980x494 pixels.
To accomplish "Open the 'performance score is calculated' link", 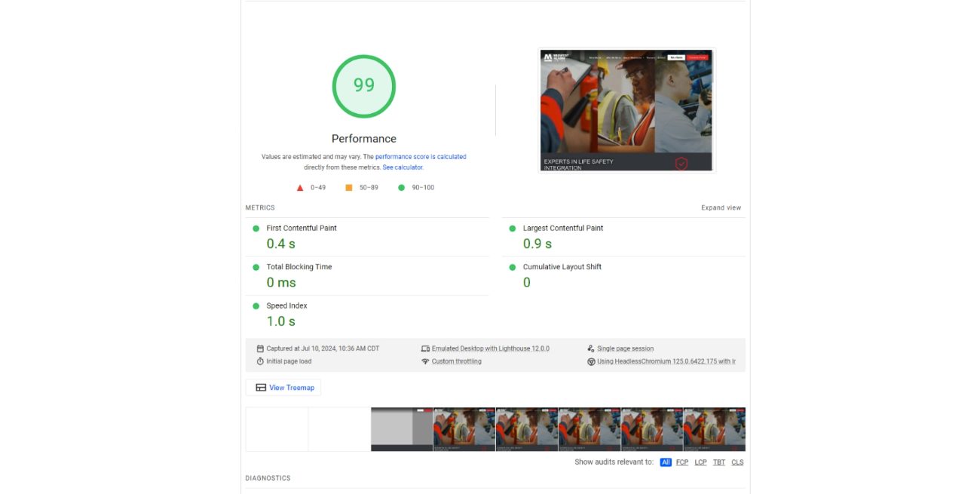I will click(x=421, y=157).
